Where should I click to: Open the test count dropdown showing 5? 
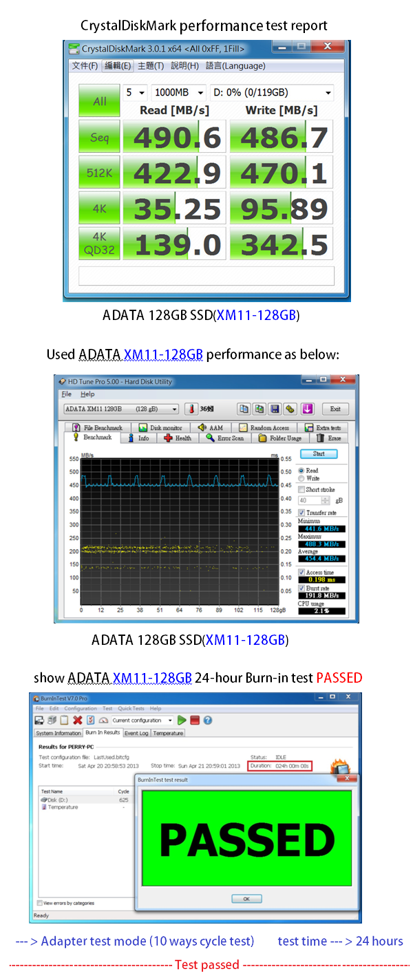pos(136,92)
